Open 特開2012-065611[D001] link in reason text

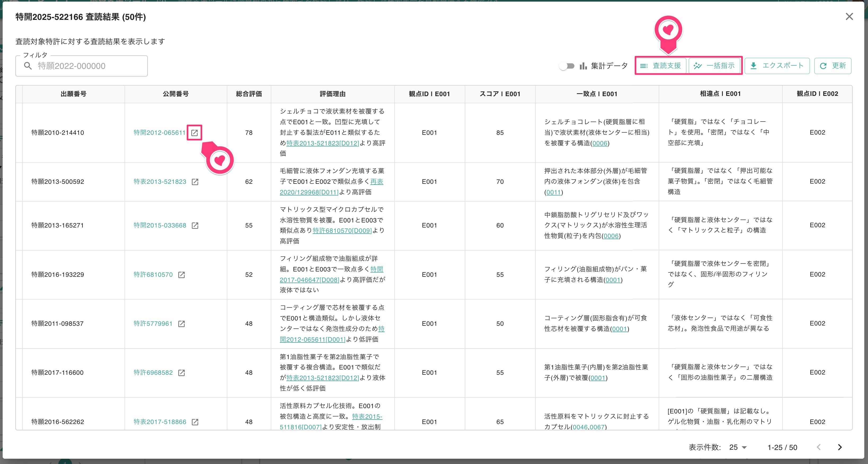pos(332,334)
